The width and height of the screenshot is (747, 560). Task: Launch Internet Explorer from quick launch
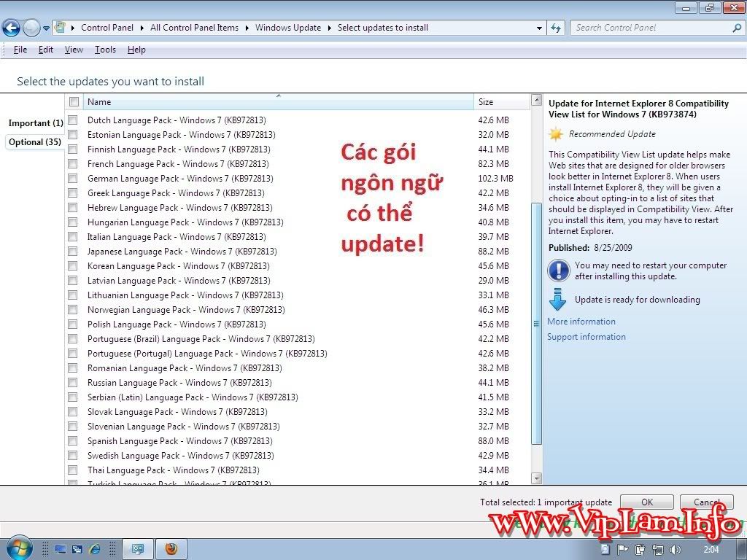(94, 549)
